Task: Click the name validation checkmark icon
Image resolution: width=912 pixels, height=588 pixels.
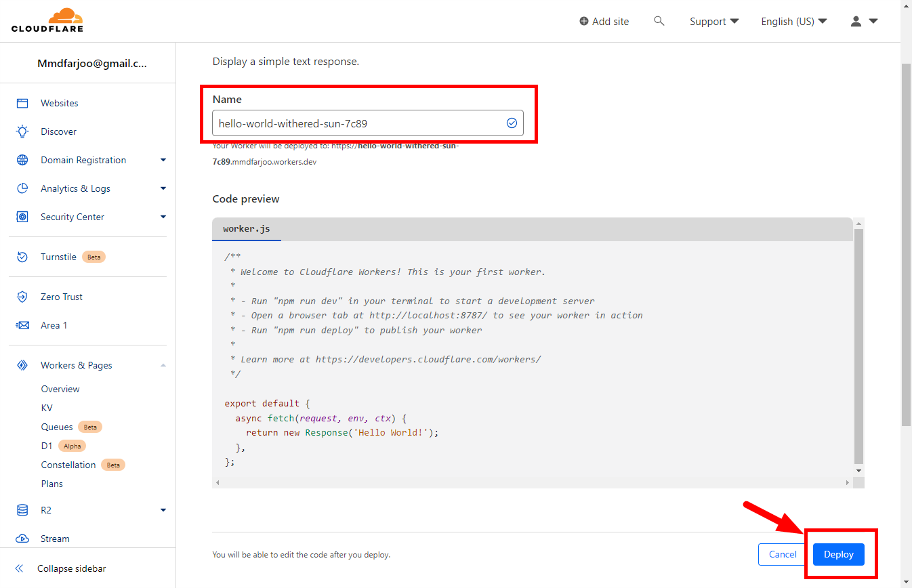Action: 512,123
